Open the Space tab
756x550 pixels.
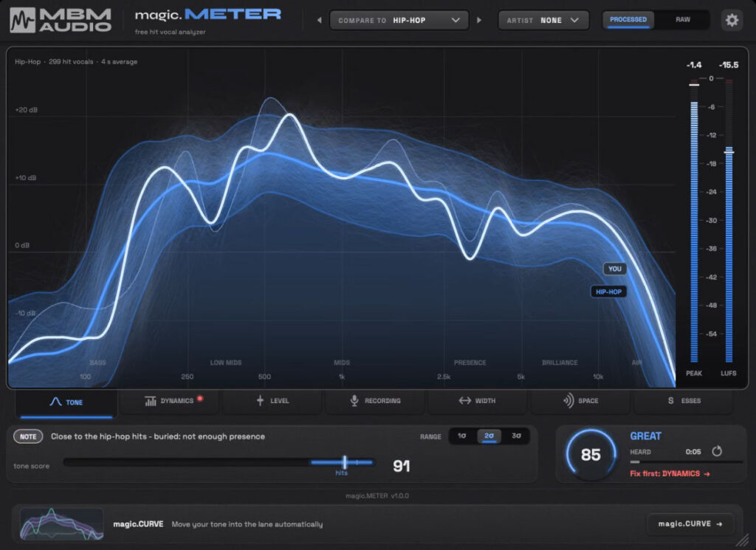[580, 401]
